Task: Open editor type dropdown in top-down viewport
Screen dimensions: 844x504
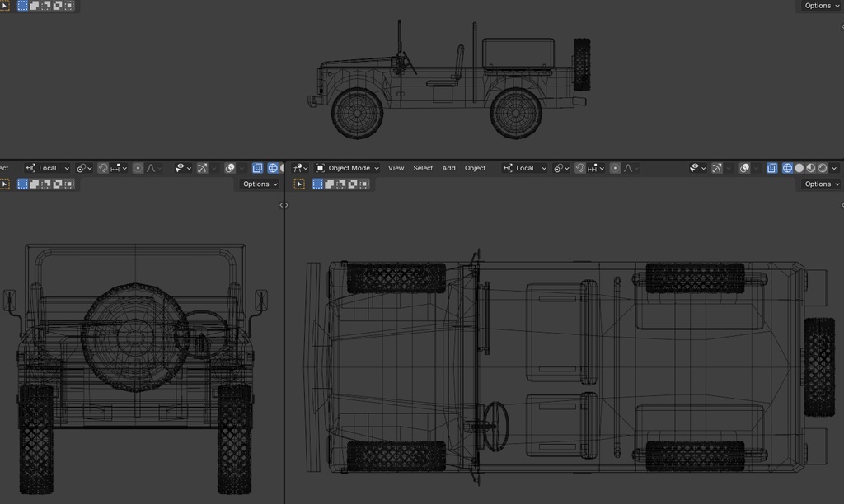Action: point(300,168)
